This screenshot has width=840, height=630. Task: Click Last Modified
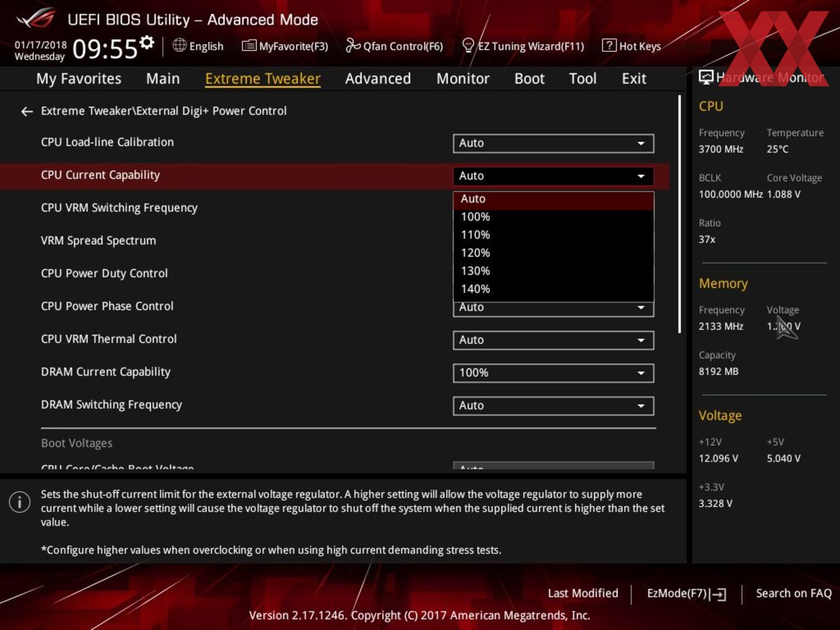coord(583,594)
